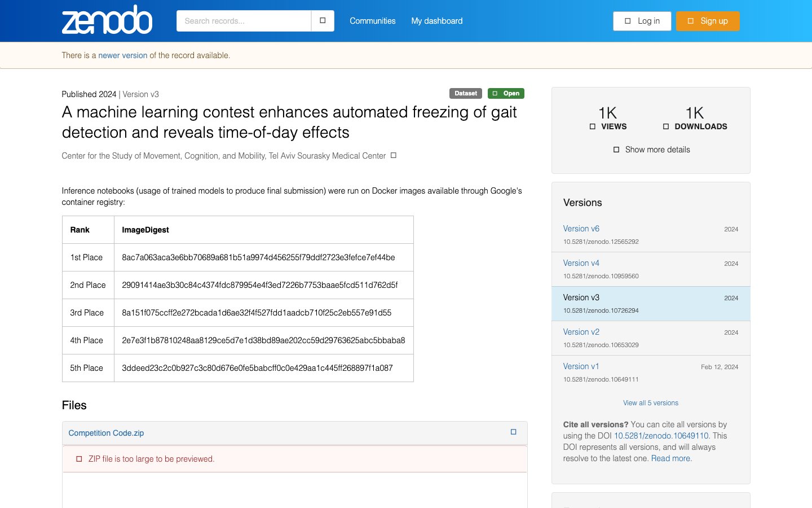Click the Show more details link
This screenshot has width=812, height=508.
(x=651, y=150)
